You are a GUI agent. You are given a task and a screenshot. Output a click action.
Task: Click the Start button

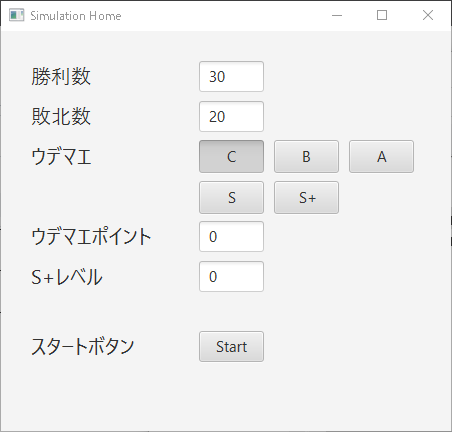click(231, 346)
